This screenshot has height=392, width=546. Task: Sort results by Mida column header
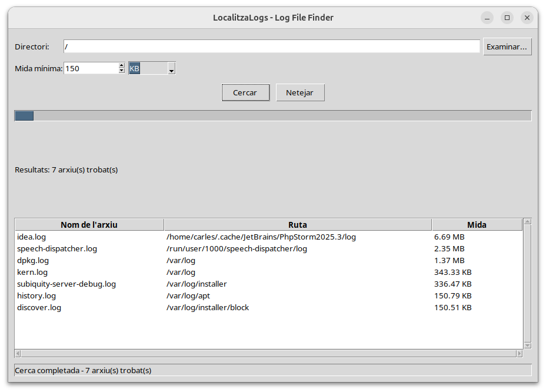point(477,224)
